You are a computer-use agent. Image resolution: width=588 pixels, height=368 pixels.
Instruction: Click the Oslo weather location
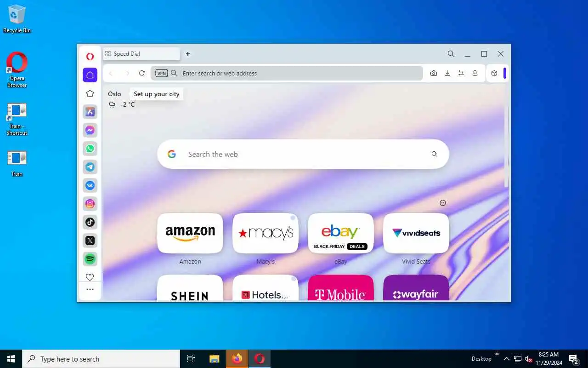[114, 94]
